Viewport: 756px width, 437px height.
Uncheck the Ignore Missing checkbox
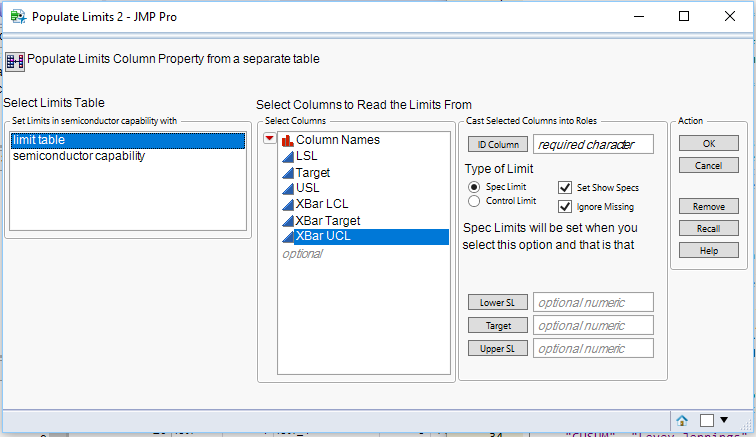565,206
